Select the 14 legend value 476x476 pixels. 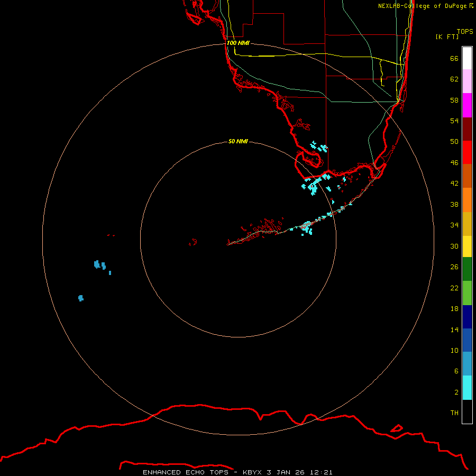(x=454, y=329)
